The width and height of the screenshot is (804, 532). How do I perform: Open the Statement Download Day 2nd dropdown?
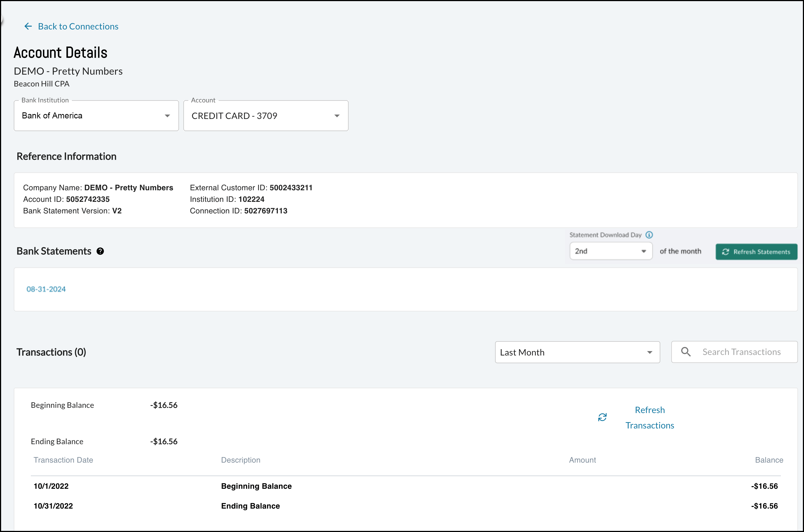coord(611,251)
